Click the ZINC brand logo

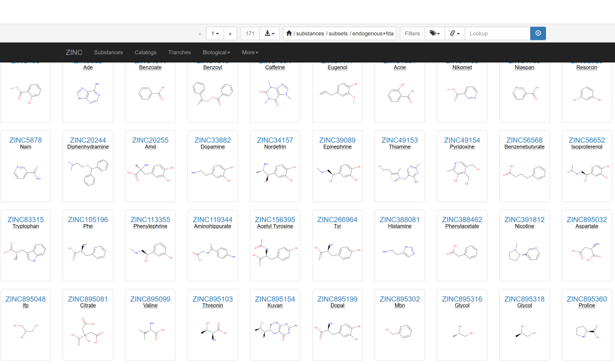(74, 52)
